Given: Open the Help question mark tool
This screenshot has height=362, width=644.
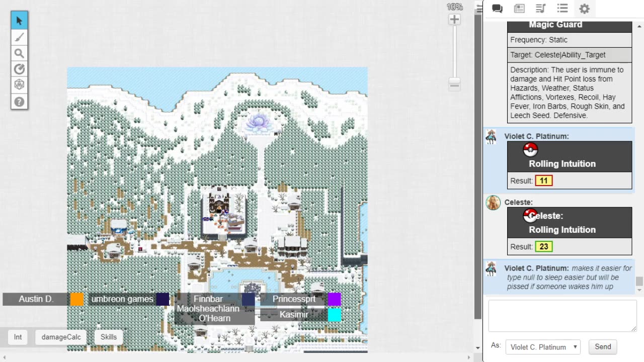Looking at the screenshot, I should click(19, 102).
